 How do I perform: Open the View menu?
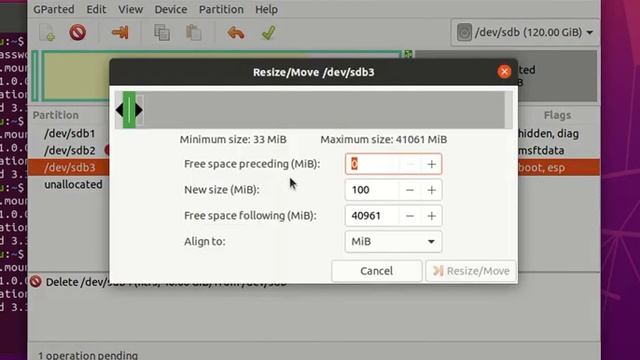click(x=130, y=9)
